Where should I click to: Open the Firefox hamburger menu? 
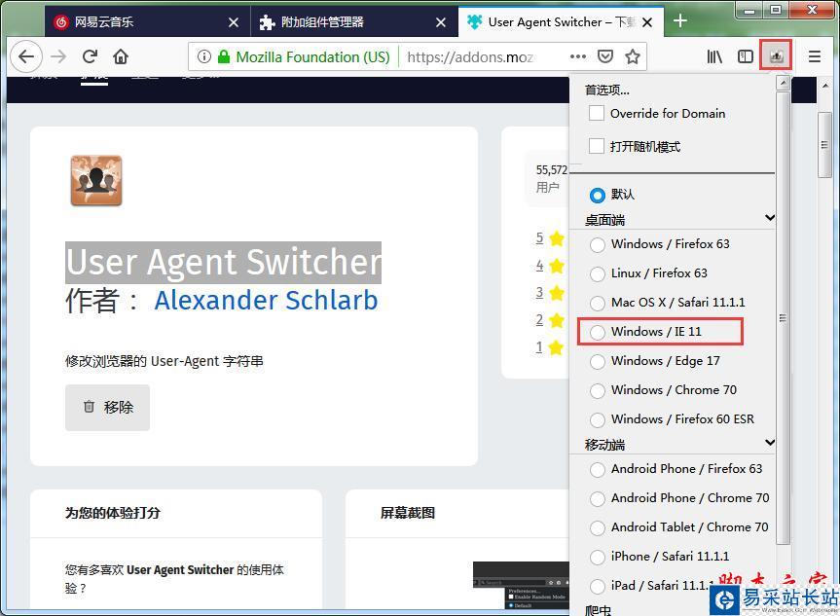click(815, 56)
